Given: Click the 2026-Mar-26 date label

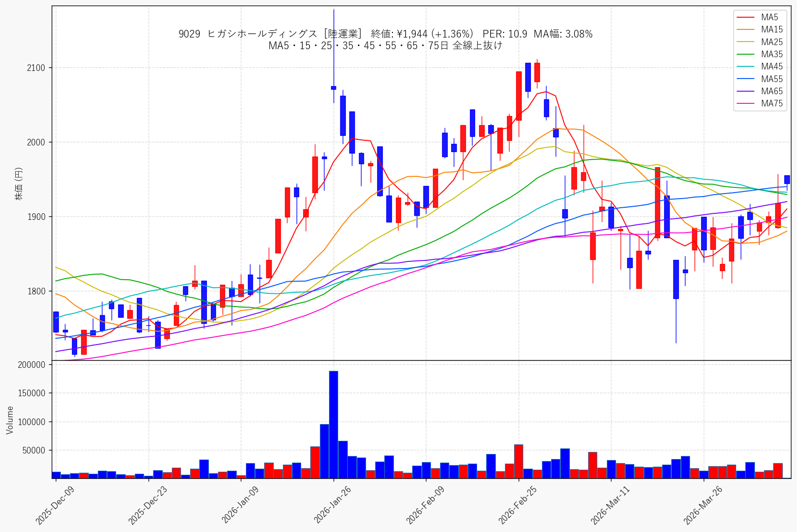Looking at the screenshot, I should point(703,505).
